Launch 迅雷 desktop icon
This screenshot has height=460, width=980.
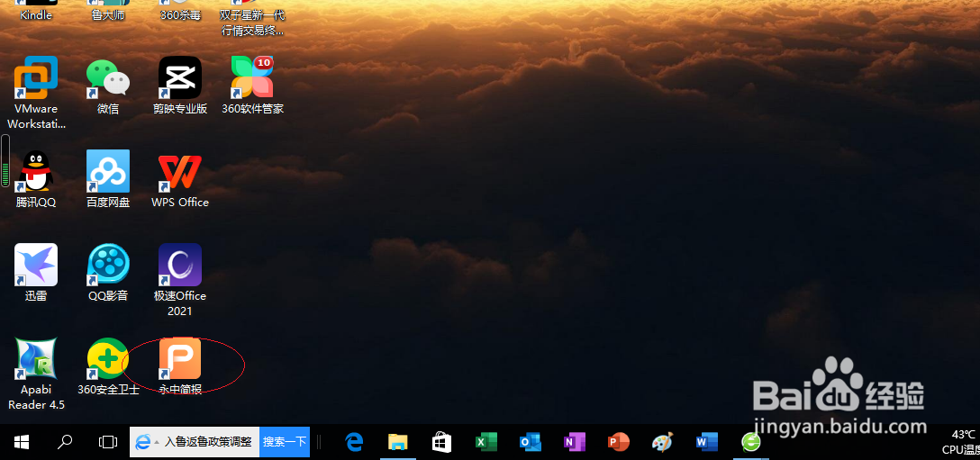[x=36, y=273]
